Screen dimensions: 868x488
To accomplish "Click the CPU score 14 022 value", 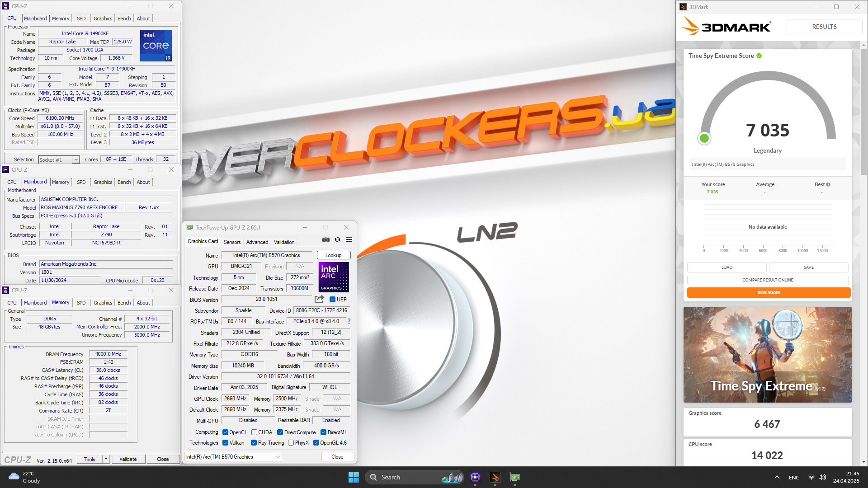I will pos(767,455).
